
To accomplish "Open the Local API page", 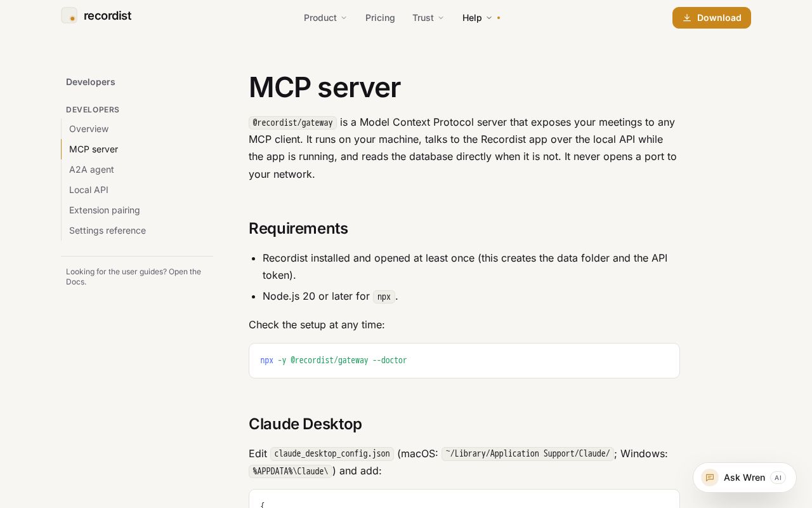I will coord(89,190).
